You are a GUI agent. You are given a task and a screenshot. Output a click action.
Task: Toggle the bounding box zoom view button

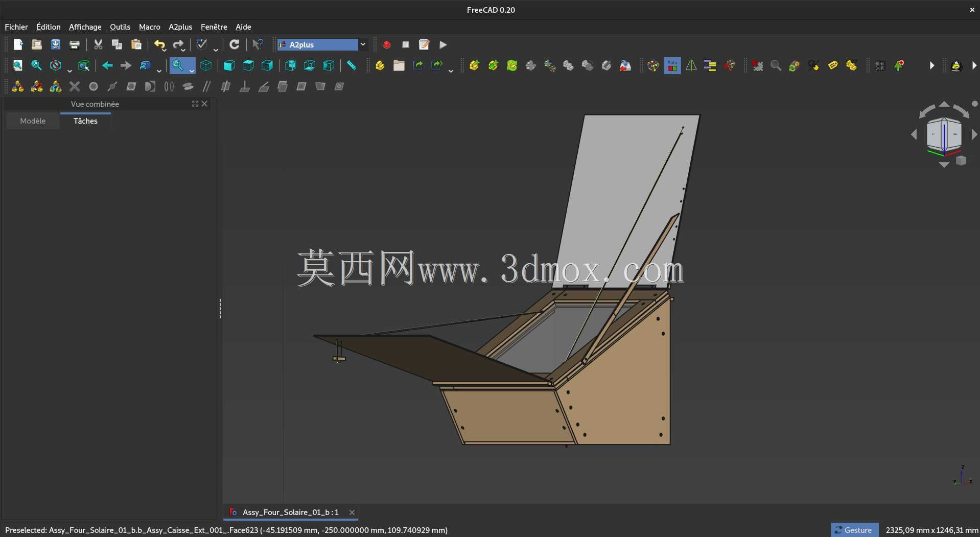click(x=84, y=65)
